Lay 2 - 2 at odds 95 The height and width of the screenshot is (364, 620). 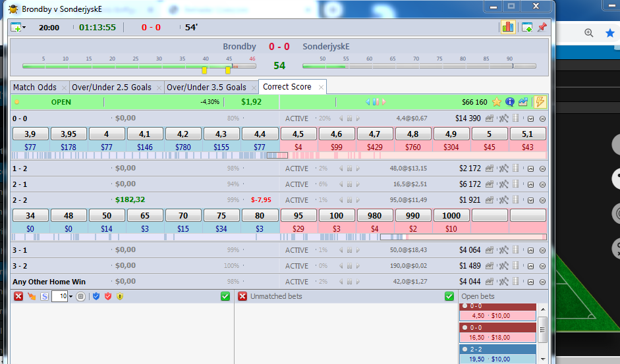point(298,215)
